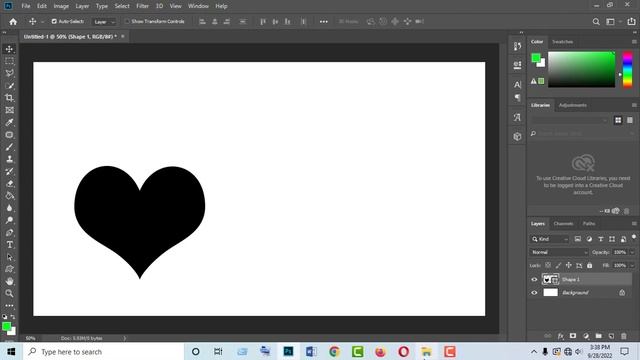640x360 pixels.
Task: Select the Eraser tool
Action: click(x=9, y=184)
